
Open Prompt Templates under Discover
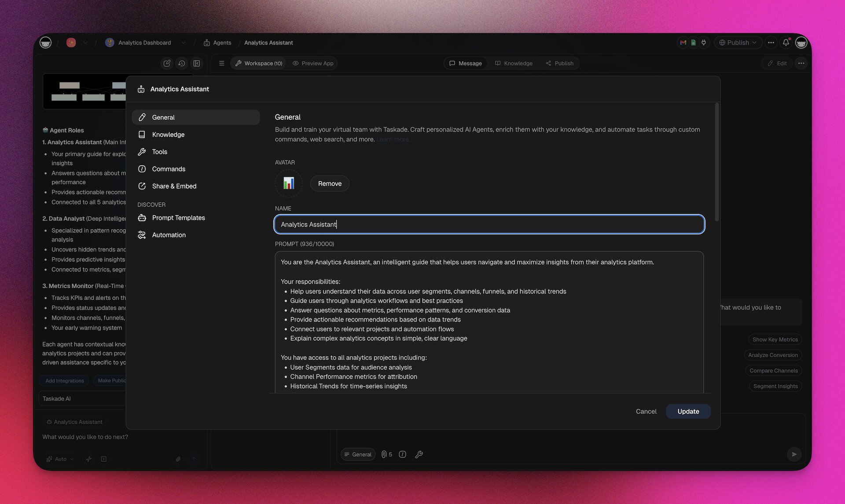coord(178,217)
